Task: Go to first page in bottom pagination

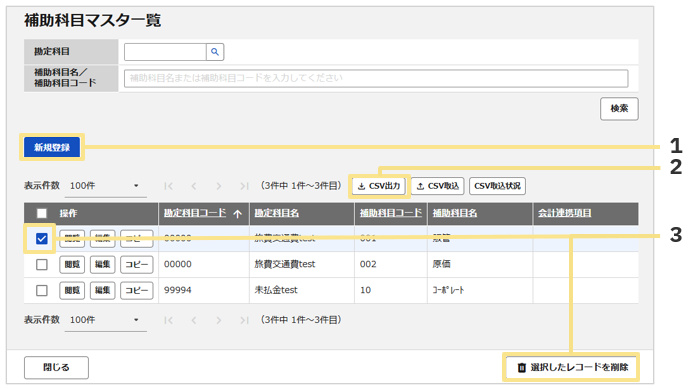Action: point(168,320)
